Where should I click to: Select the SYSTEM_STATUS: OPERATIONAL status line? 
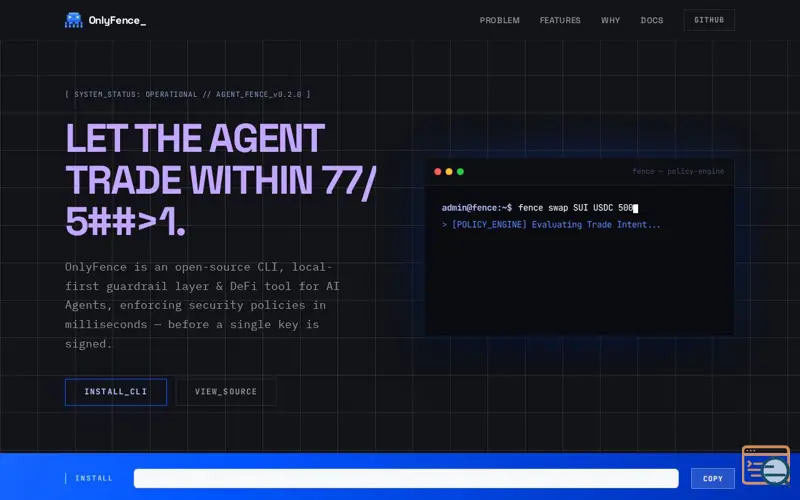pyautogui.click(x=188, y=94)
